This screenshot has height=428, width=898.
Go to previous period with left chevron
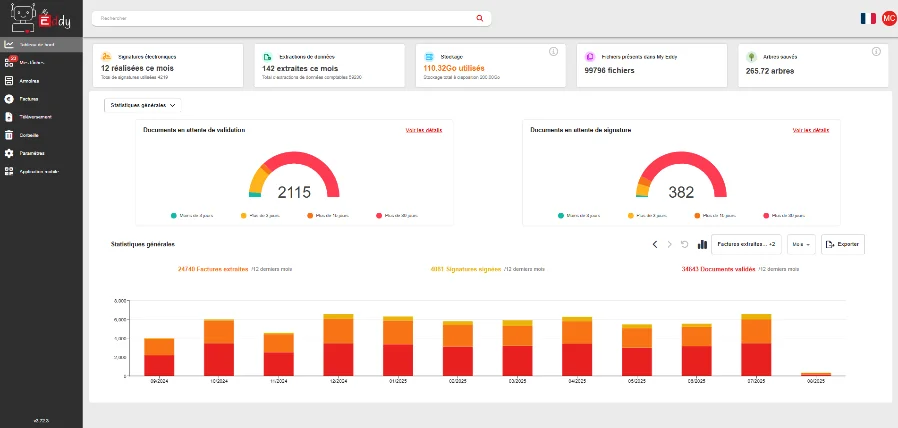[x=655, y=244]
